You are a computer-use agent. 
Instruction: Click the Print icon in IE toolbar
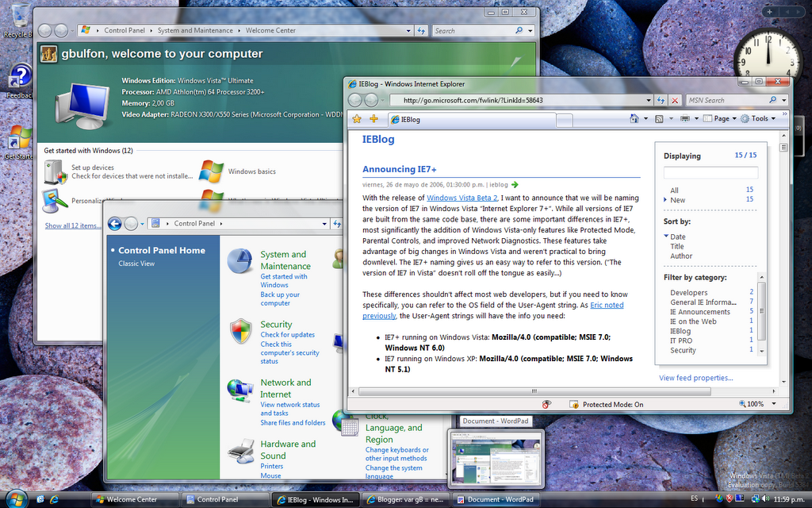click(x=684, y=119)
